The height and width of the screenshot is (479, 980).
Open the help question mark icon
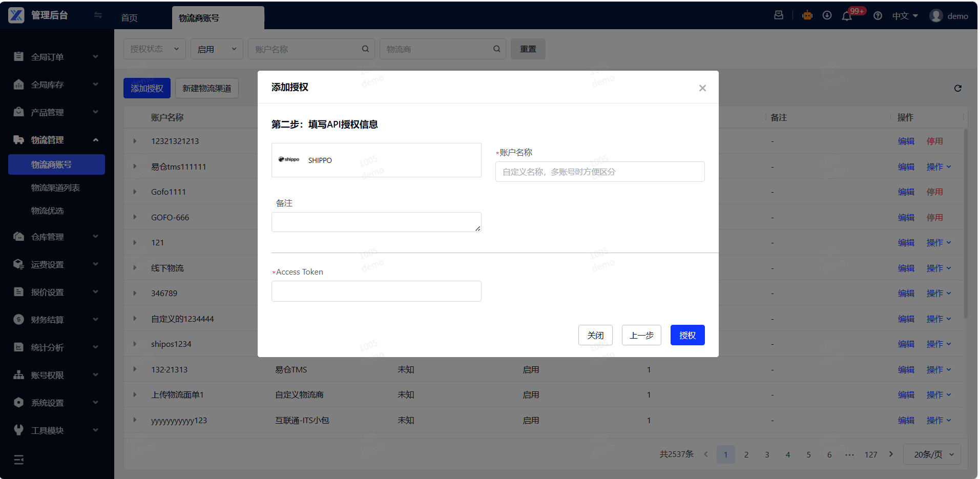878,16
